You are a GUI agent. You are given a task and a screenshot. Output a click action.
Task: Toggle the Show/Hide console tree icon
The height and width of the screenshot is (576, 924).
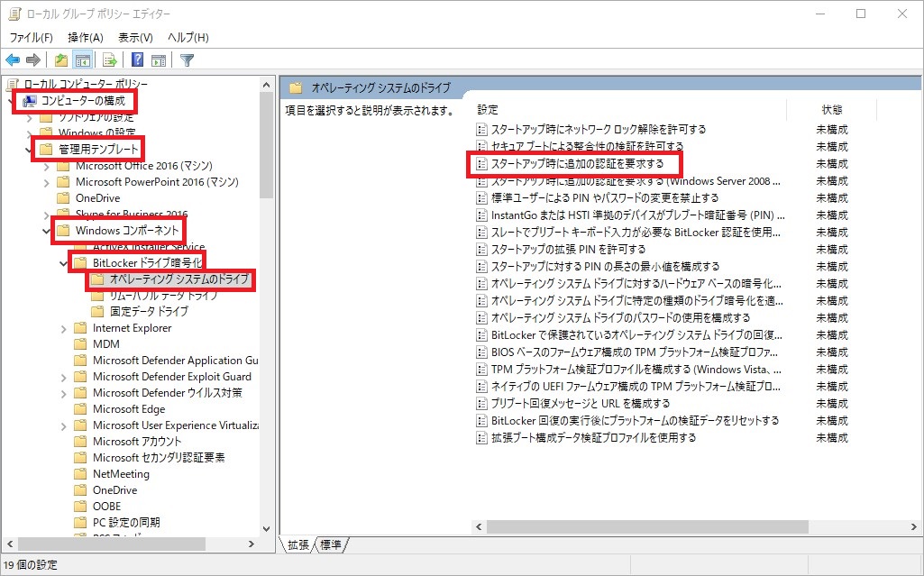tap(83, 60)
